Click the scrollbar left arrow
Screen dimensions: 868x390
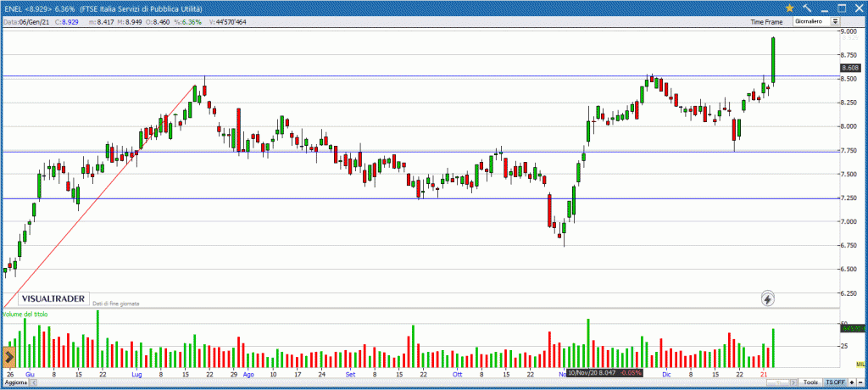(x=33, y=383)
